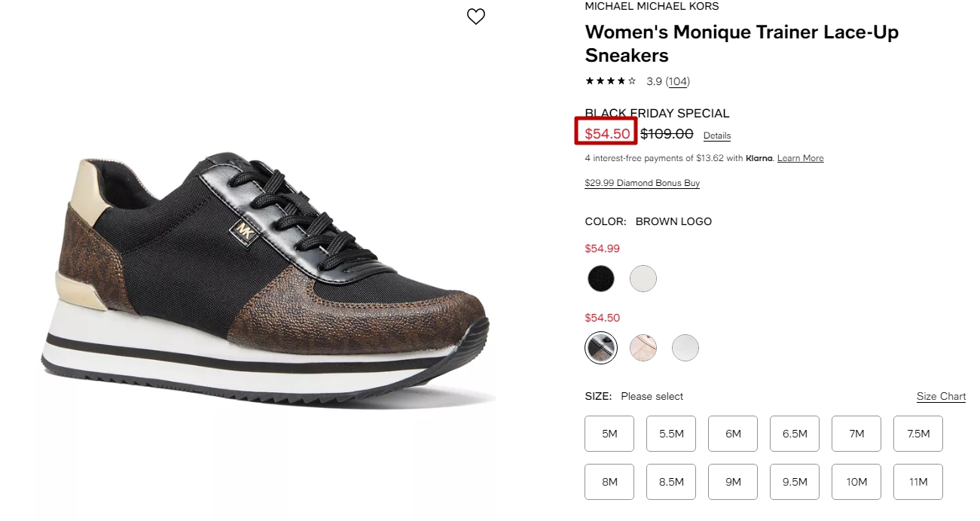Open $29.99 Diamond Bonus Buy offer
Image resolution: width=980 pixels, height=521 pixels.
tap(643, 183)
